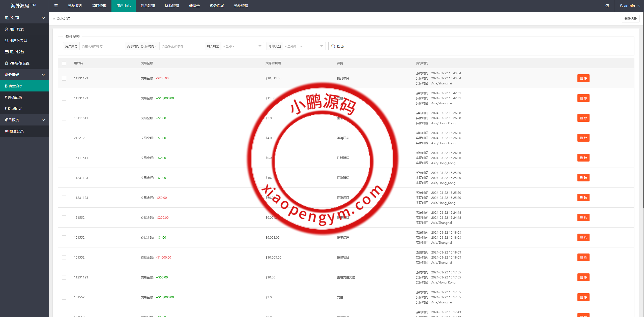Image resolution: width=644 pixels, height=317 pixels.
Task: Open 用户列表 with person icon
Action: click(x=17, y=29)
